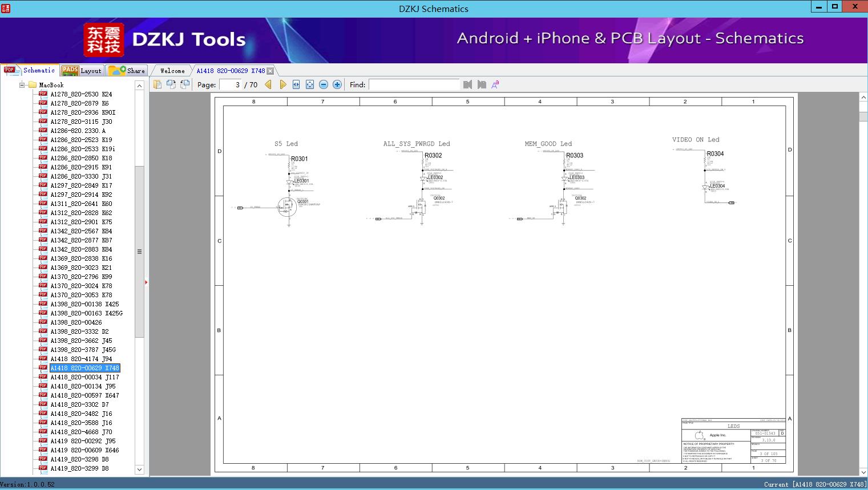Fit whole page icon

coord(310,84)
